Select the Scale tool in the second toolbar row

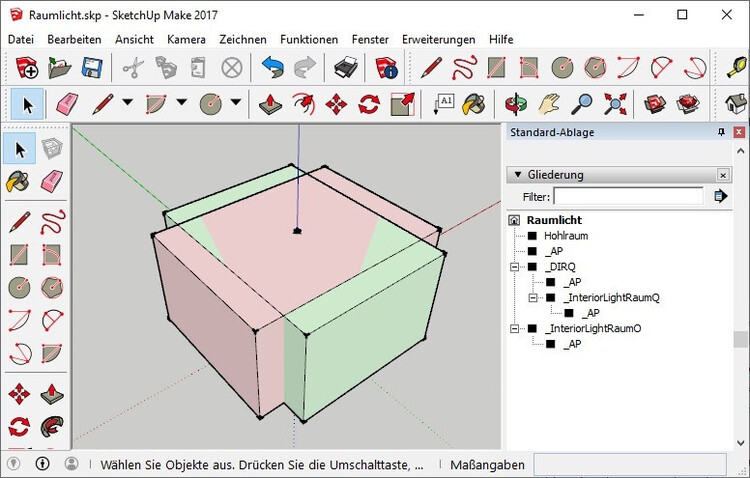(402, 103)
